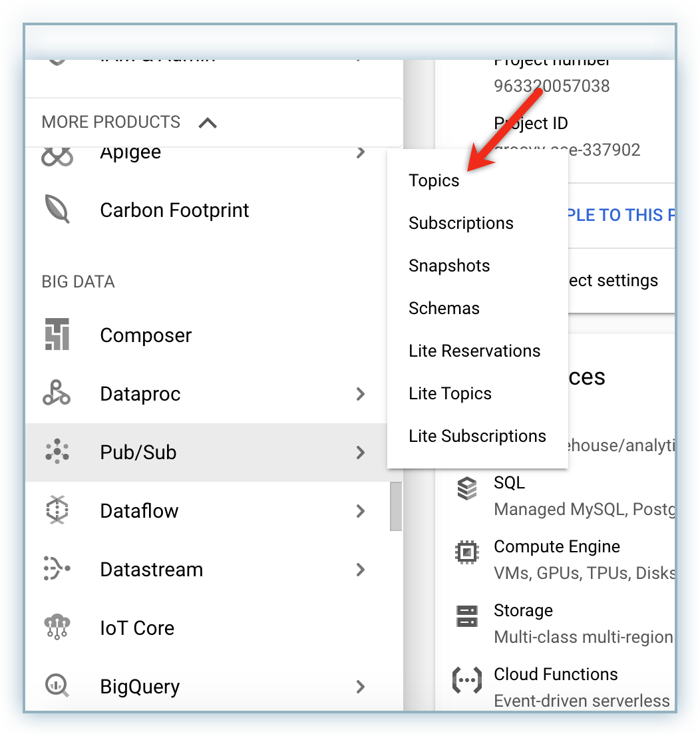Open the Schemas submenu item

[444, 308]
